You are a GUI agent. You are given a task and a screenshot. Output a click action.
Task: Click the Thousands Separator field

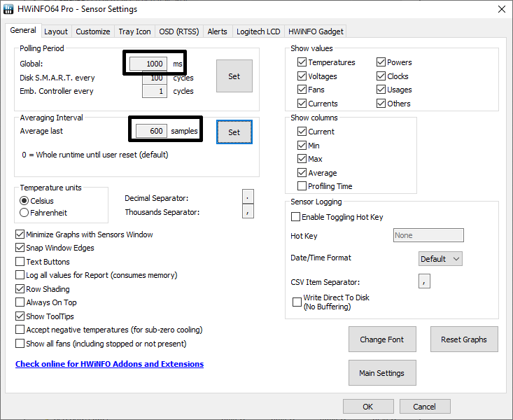[x=248, y=211]
